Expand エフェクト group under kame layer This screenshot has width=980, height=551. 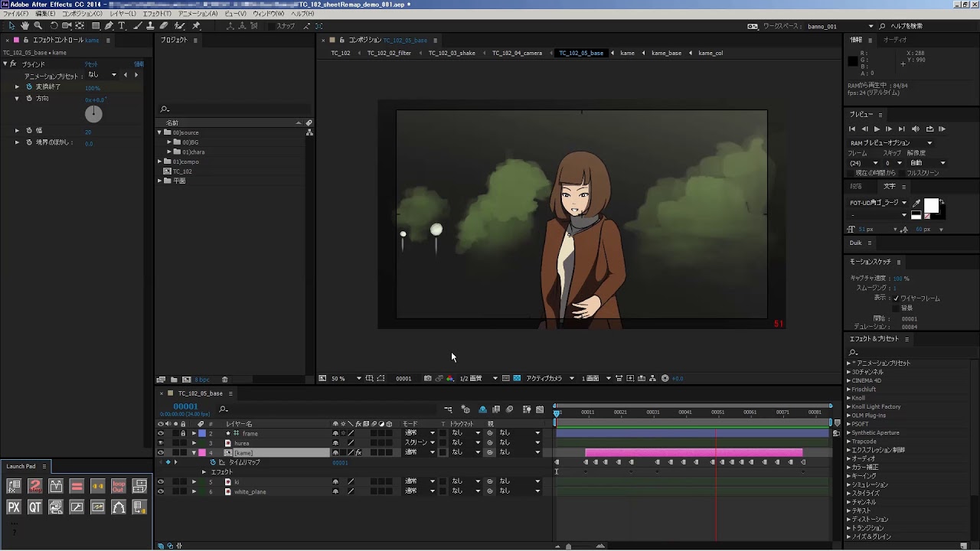pos(204,472)
